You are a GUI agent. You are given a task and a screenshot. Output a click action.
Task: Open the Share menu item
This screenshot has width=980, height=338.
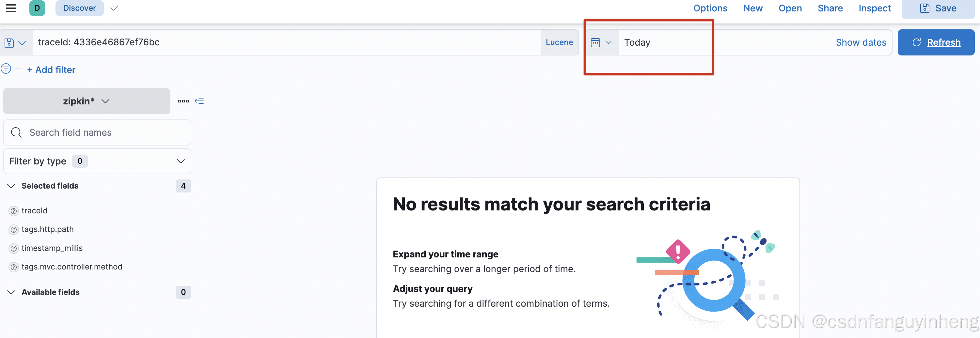(x=830, y=8)
